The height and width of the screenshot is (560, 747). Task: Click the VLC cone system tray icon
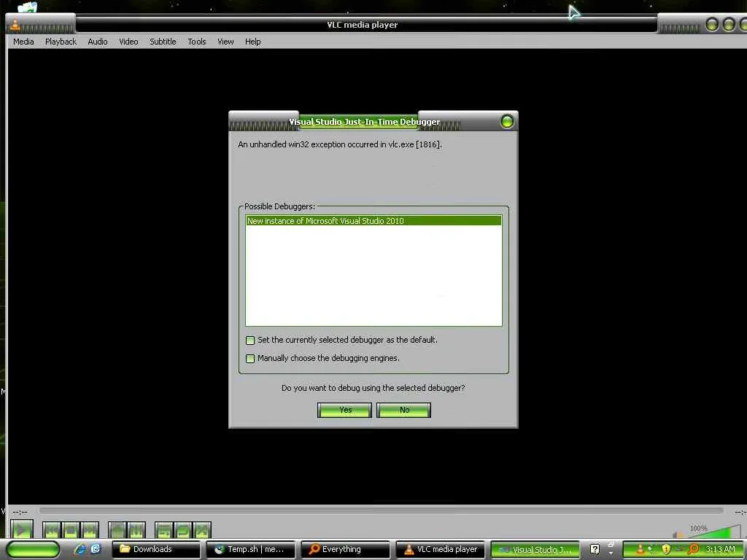(x=640, y=549)
